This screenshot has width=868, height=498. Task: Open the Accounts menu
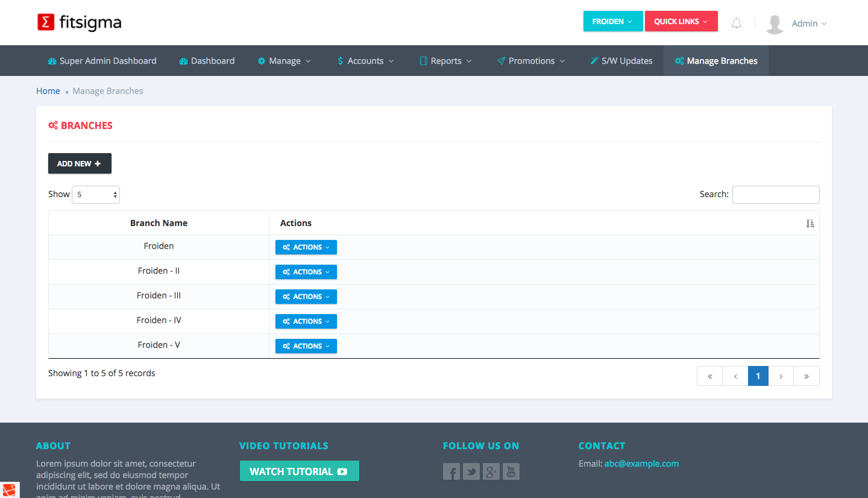point(365,61)
